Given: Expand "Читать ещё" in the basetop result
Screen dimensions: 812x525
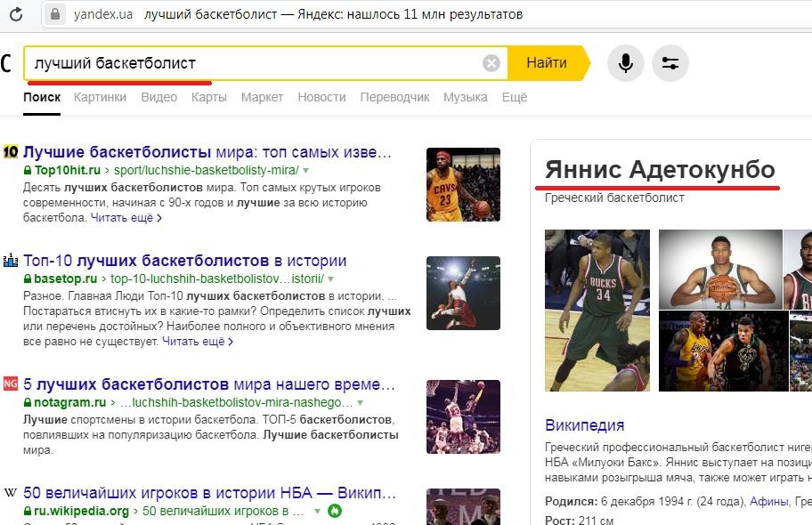Looking at the screenshot, I should (197, 342).
